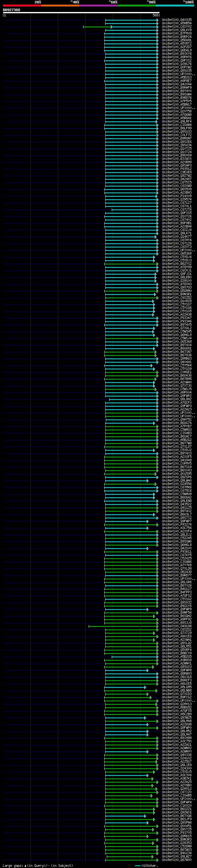This screenshot has height=868, width=197.
Task: Select entry UniRef100_C6SZD2
Action: (x=177, y=297)
